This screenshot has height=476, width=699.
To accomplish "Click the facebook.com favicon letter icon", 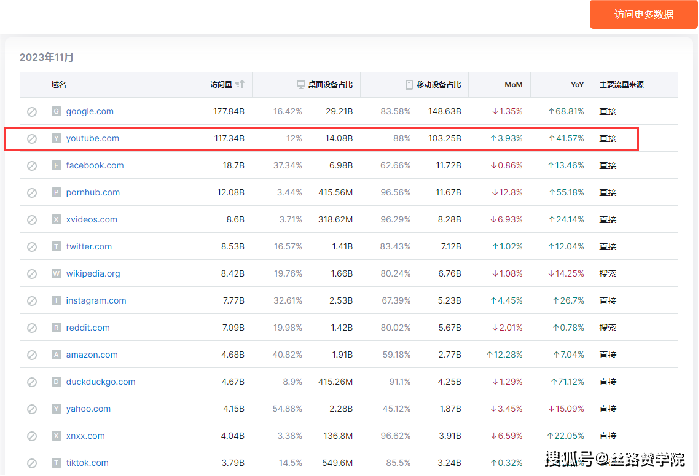I will coord(56,165).
